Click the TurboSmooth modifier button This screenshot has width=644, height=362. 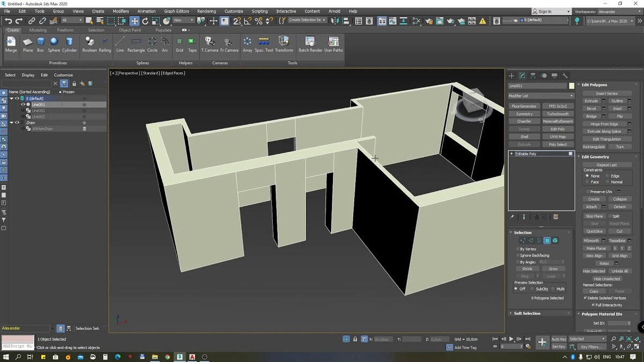click(x=558, y=114)
